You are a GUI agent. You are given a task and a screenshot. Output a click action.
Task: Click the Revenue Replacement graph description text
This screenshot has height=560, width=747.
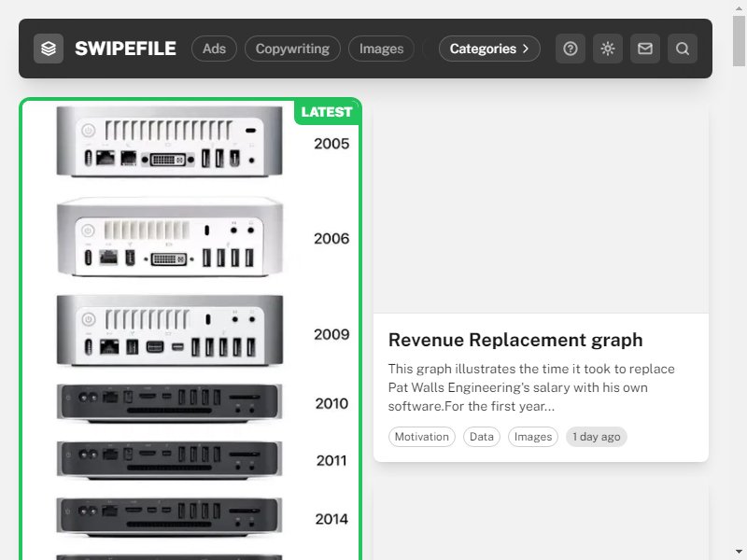pyautogui.click(x=531, y=387)
